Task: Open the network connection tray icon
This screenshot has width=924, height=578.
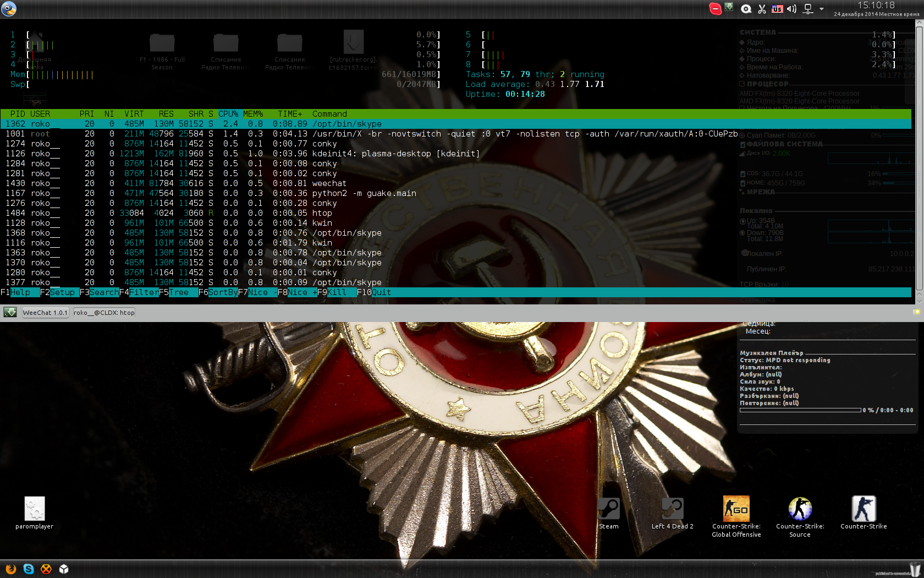Action: pos(808,9)
